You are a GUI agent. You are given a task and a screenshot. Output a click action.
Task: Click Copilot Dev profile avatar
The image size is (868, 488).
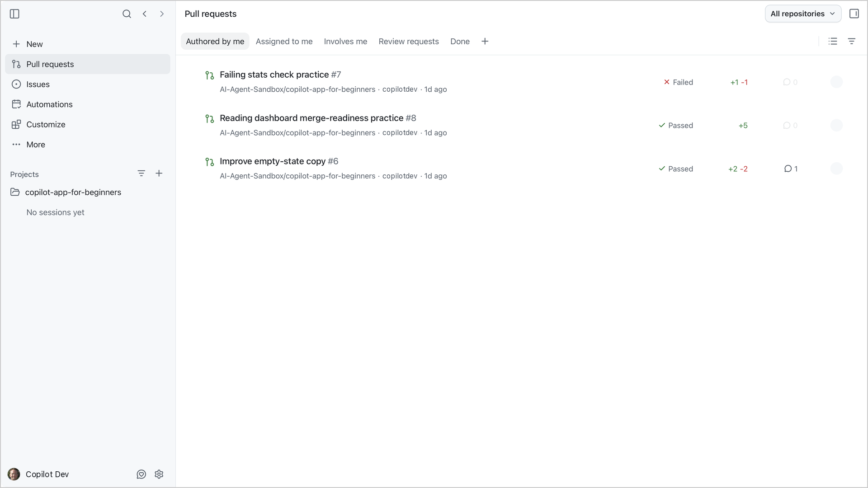[x=14, y=474]
